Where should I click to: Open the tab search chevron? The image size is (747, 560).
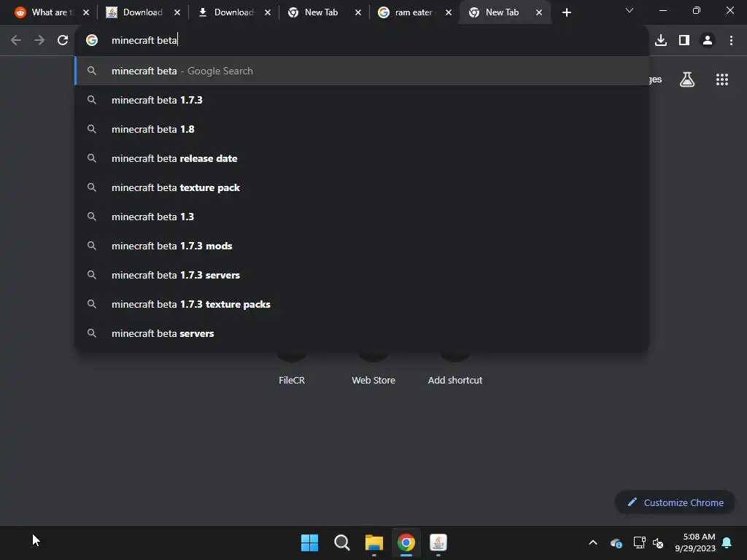coord(630,10)
